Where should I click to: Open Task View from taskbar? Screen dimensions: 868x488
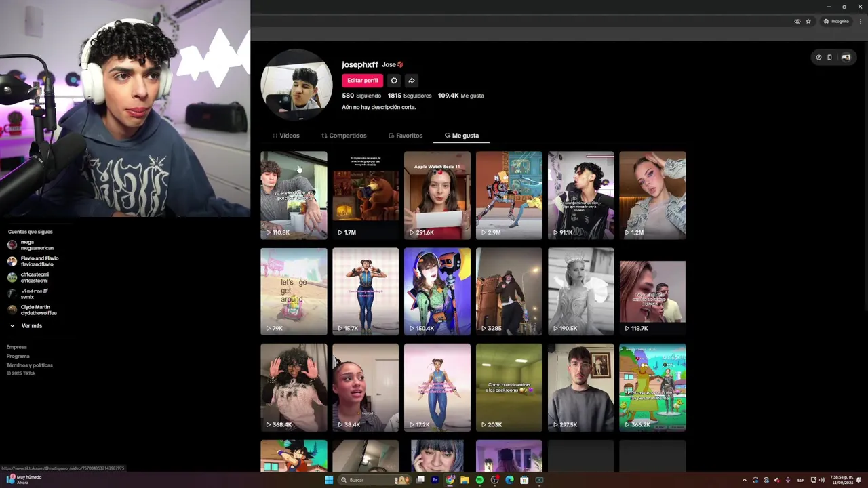tap(420, 480)
